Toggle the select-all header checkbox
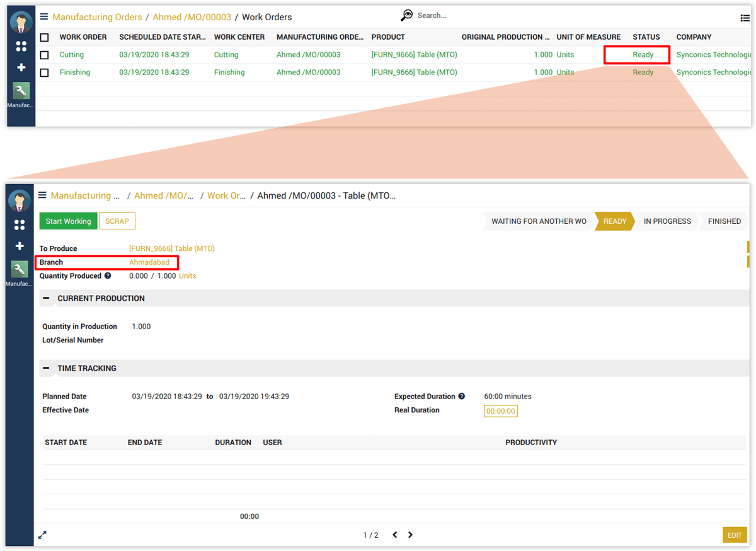The image size is (756, 551). coord(44,37)
